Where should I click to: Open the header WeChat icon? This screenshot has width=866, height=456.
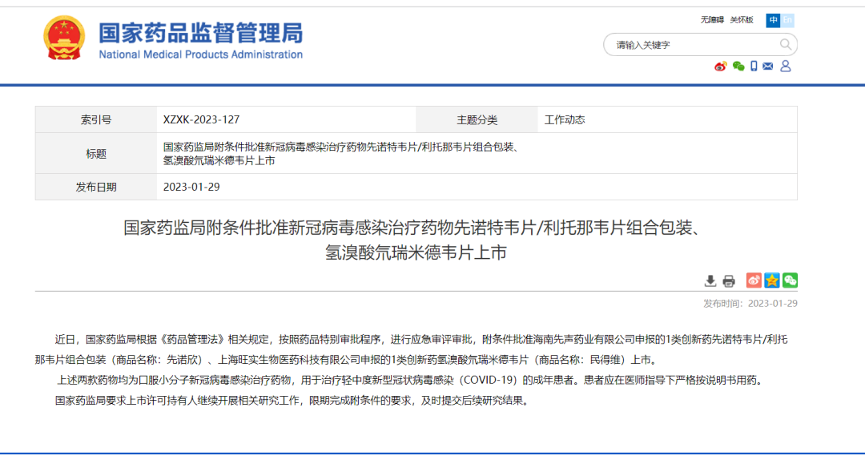tap(738, 66)
